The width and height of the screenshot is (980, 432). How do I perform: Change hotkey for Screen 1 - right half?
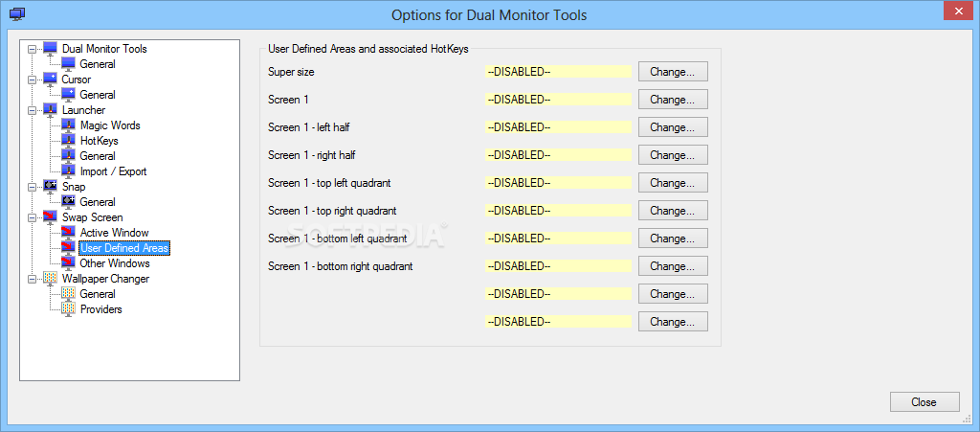pos(673,154)
